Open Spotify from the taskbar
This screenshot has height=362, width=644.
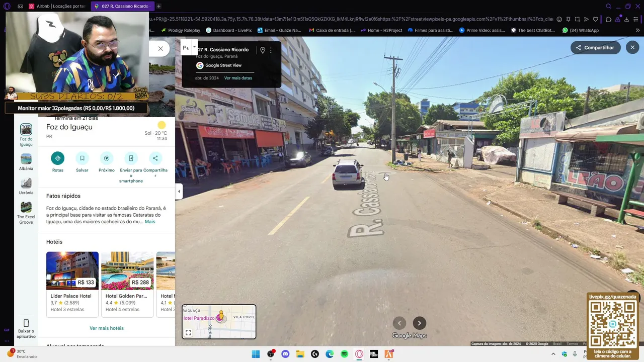coord(344,354)
